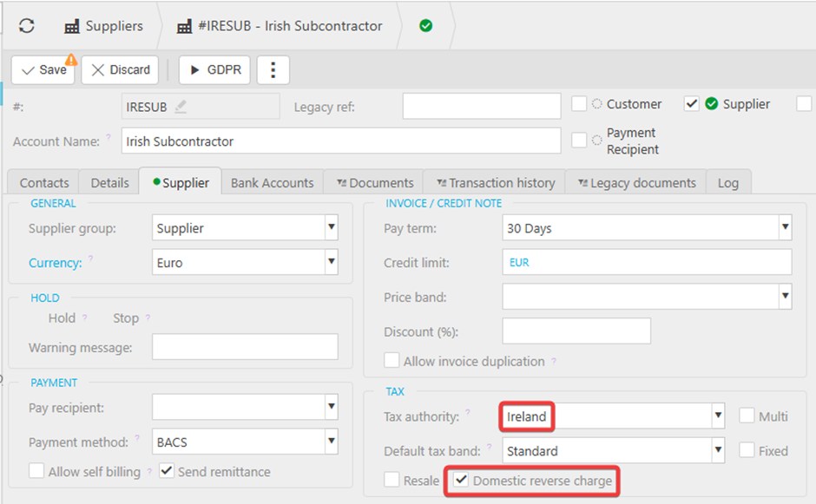Click the pencil edit icon beside IRESUB
The width and height of the screenshot is (816, 504).
pos(181,106)
